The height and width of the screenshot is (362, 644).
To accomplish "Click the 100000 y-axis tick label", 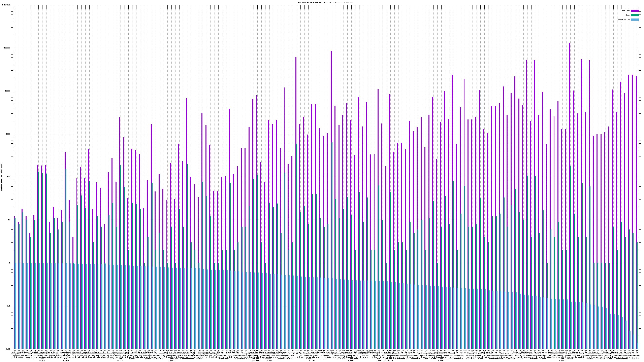I will 7,48.
